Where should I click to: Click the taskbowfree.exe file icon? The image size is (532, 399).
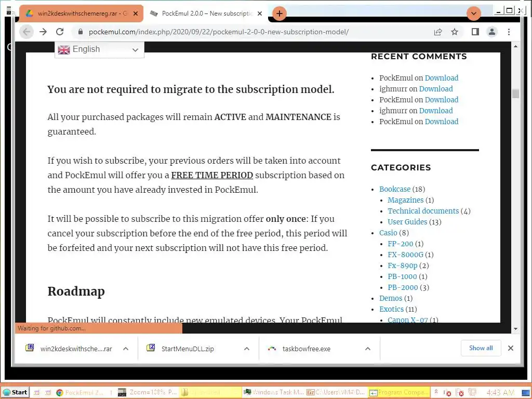272,348
